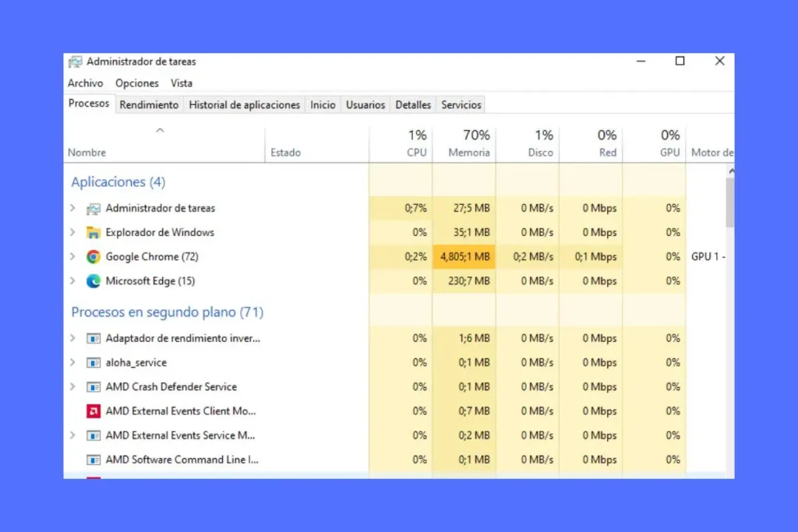Click the GPU 1 - engine cell
Image resolution: width=798 pixels, height=532 pixels.
pyautogui.click(x=708, y=257)
